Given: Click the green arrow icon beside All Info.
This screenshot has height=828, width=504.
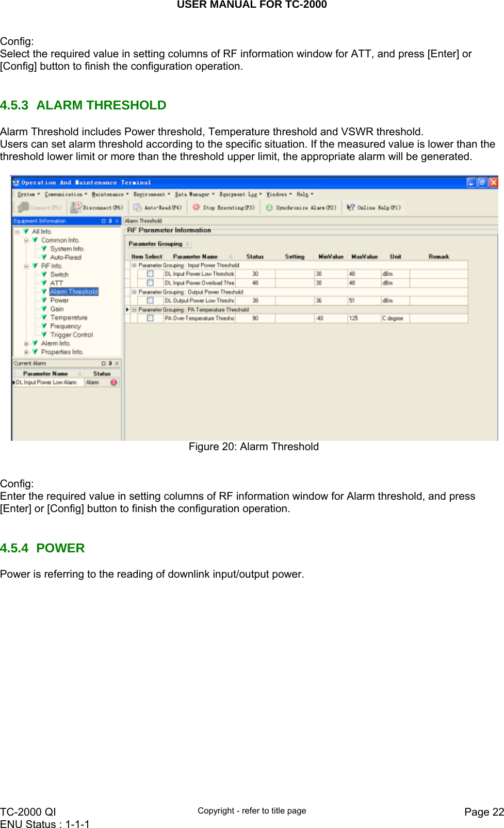Looking at the screenshot, I should point(25,231).
